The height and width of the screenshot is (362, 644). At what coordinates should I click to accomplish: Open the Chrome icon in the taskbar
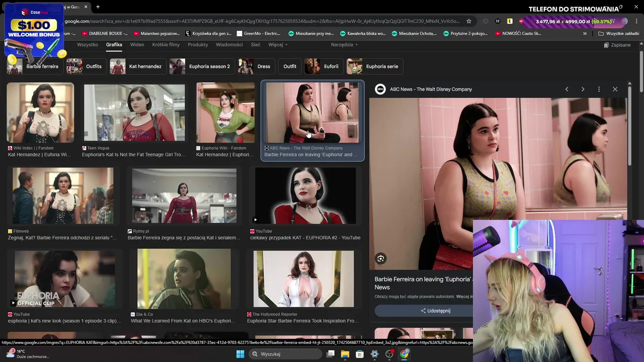405,354
